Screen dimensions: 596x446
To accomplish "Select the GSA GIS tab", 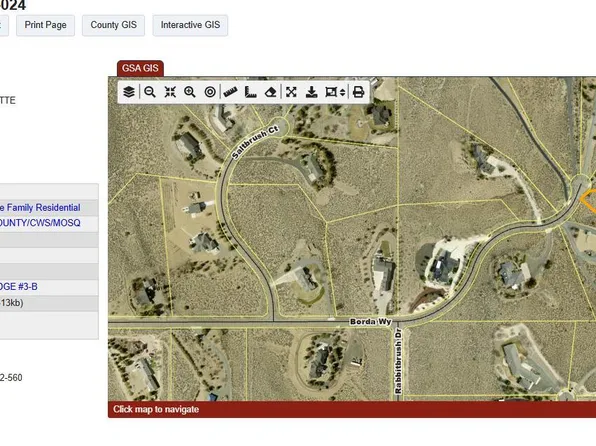I will click(x=140, y=68).
